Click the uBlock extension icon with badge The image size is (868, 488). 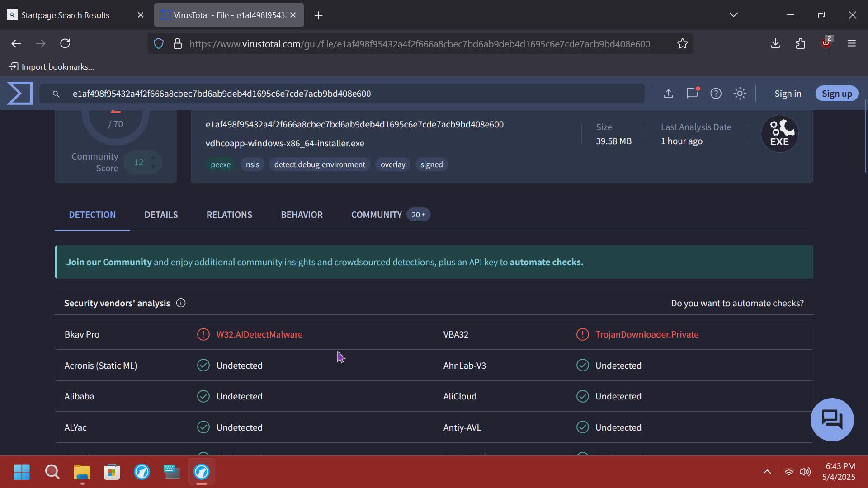[x=826, y=43]
